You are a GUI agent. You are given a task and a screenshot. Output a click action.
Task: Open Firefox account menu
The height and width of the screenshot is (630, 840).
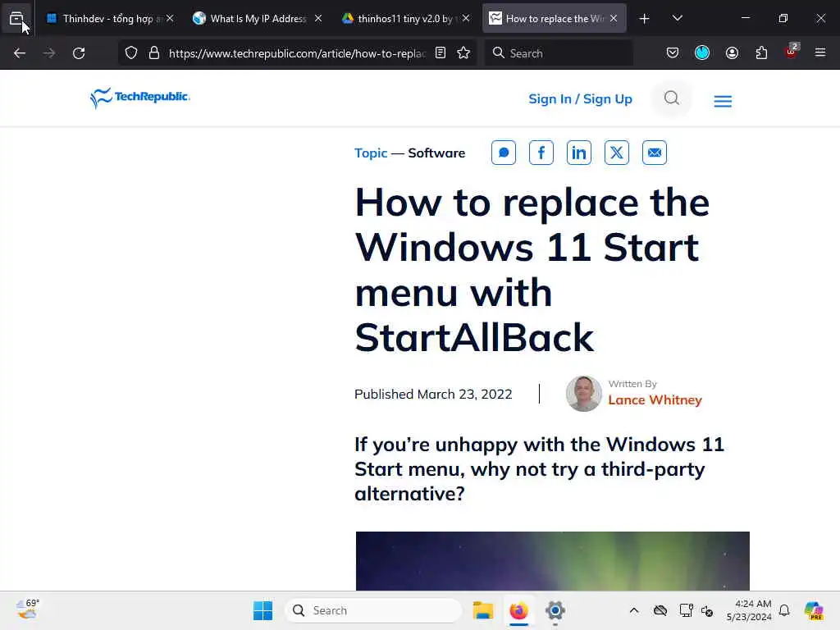click(732, 53)
